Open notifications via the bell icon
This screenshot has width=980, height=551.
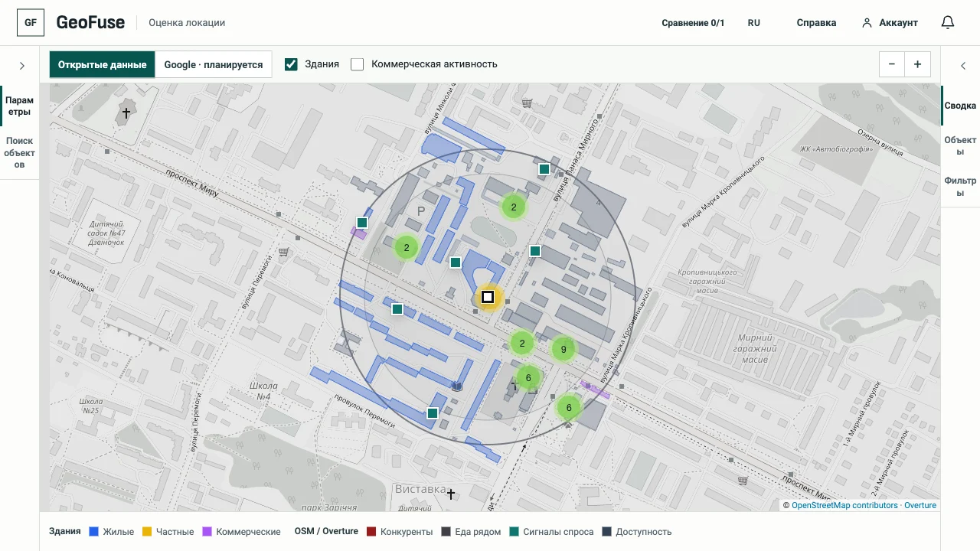click(948, 23)
